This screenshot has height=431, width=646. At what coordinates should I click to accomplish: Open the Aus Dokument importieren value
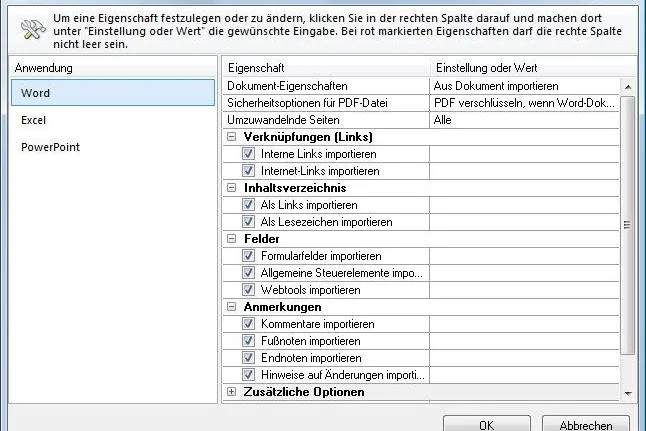(524, 86)
